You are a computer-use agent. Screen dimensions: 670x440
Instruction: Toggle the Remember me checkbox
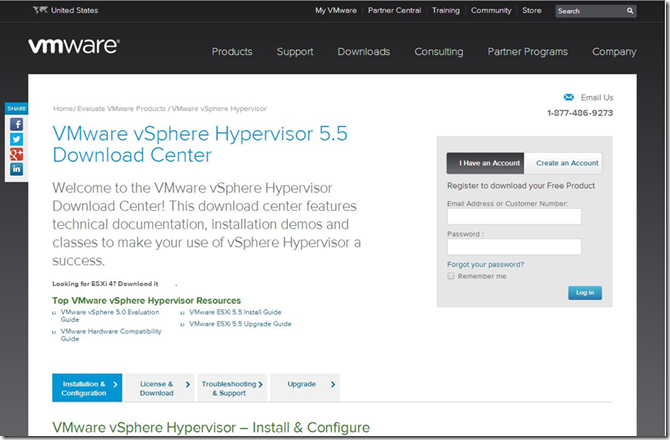pyautogui.click(x=451, y=276)
